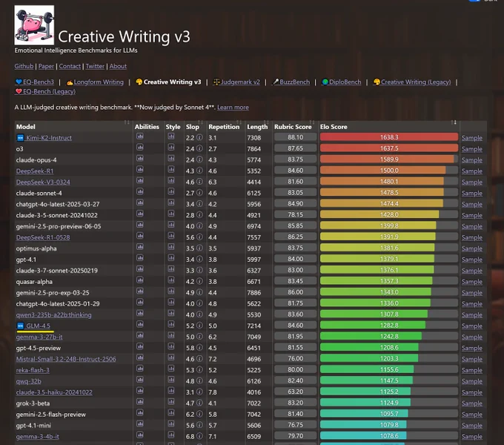Click Slop info icon for gemma-3-27b-it

199,337
